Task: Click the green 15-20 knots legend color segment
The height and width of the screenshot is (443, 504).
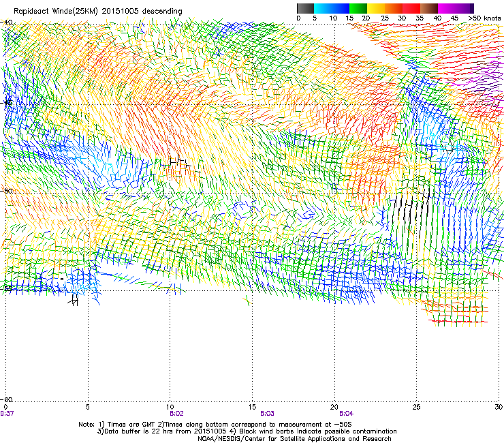Action: pyautogui.click(x=358, y=8)
